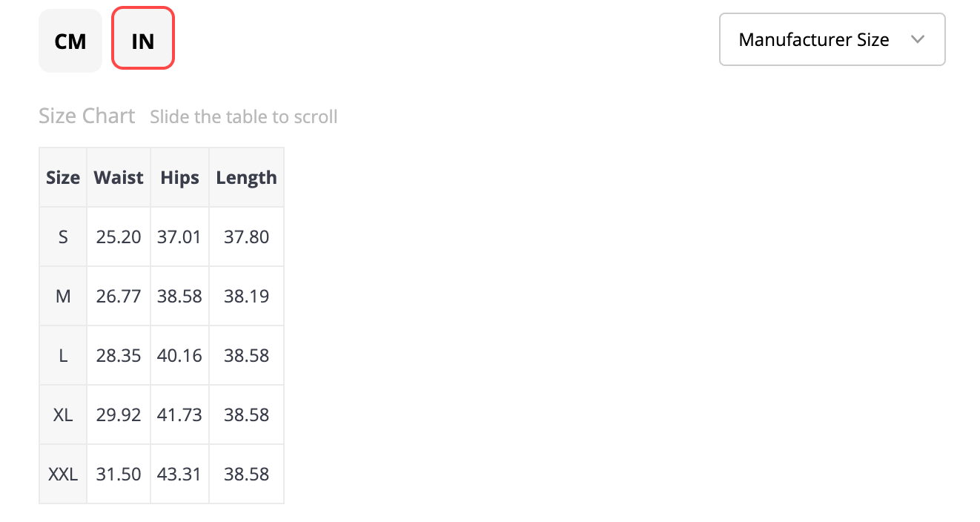The height and width of the screenshot is (522, 980).
Task: Select the XL size row label
Action: [x=63, y=415]
